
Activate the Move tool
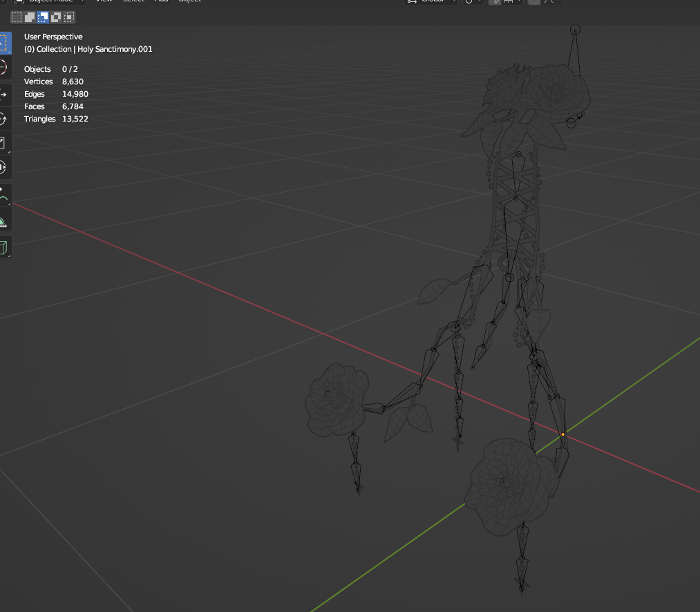[4, 94]
